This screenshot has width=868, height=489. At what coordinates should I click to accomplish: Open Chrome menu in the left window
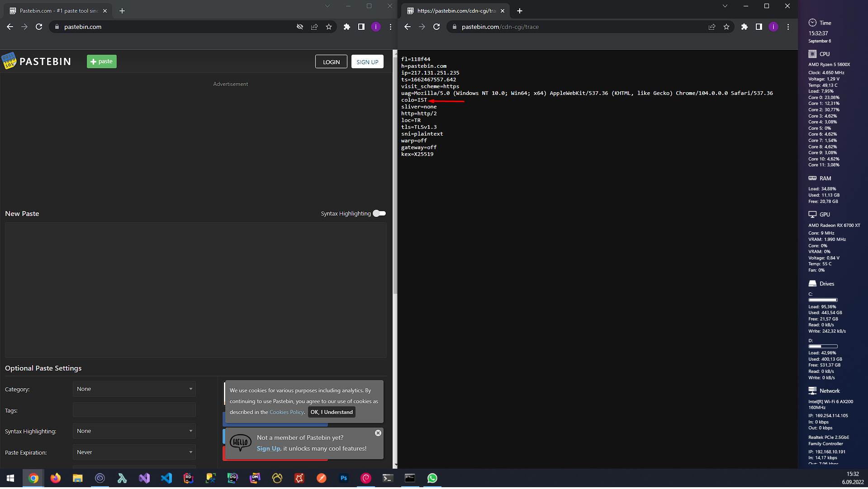click(x=390, y=27)
